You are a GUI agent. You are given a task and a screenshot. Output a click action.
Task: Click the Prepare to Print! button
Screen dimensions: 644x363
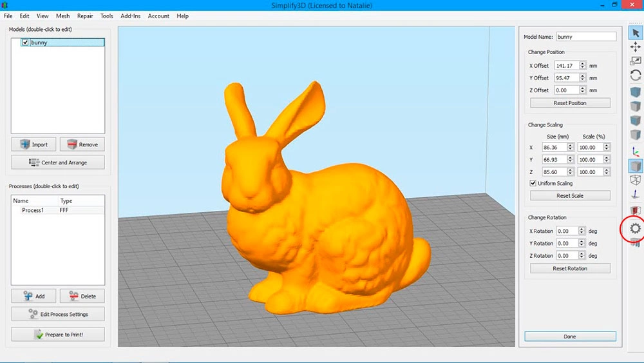pos(58,335)
